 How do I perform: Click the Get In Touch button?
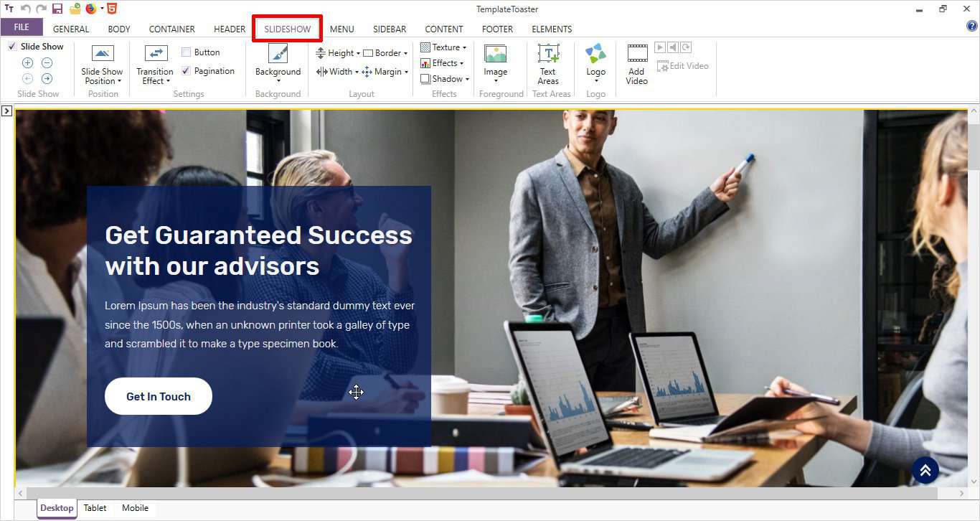click(x=159, y=396)
